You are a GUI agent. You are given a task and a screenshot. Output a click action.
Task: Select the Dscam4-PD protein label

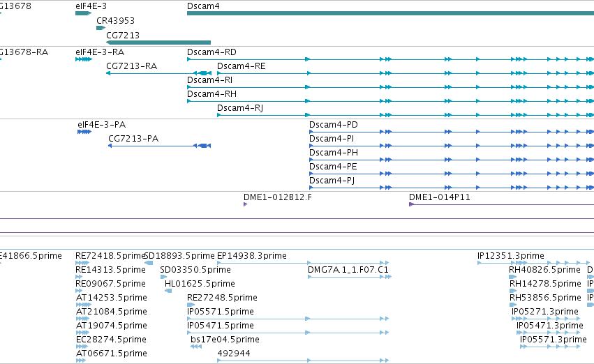pyautogui.click(x=334, y=125)
